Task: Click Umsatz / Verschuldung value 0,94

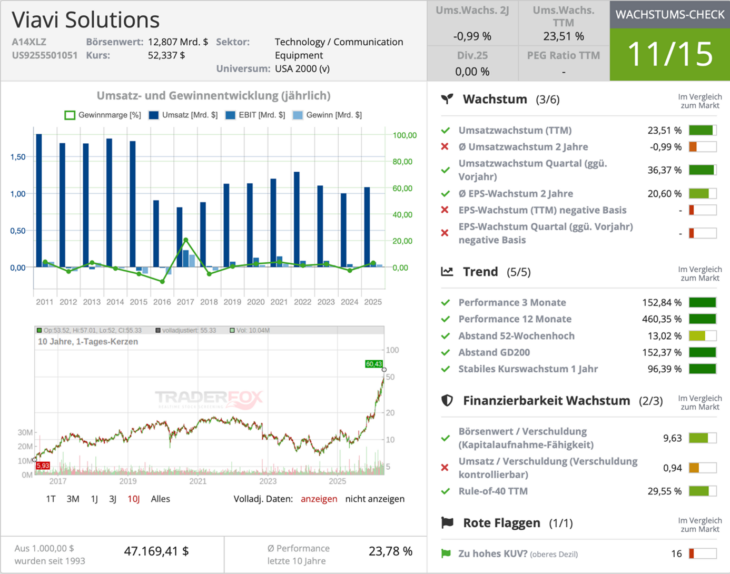Action: [x=672, y=467]
